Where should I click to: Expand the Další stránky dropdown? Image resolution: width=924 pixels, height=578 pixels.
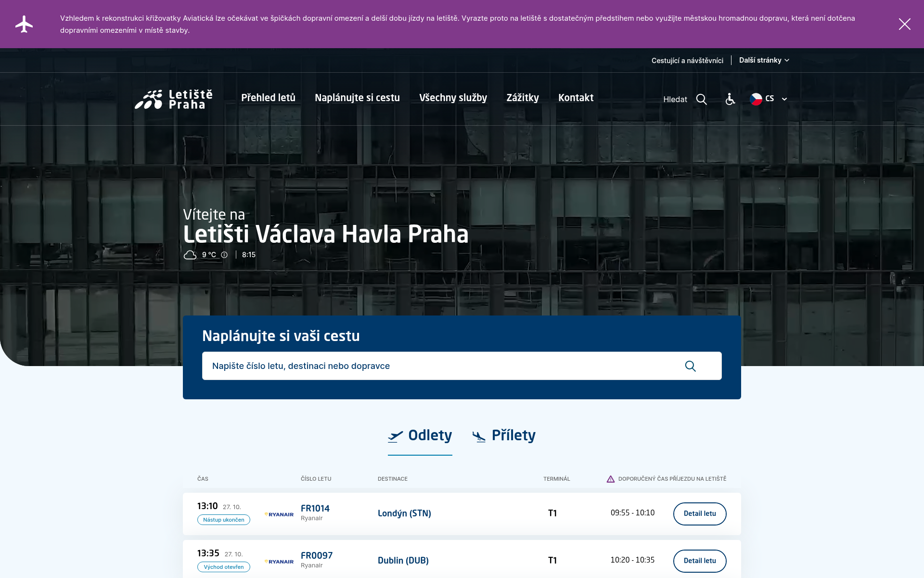[764, 60]
